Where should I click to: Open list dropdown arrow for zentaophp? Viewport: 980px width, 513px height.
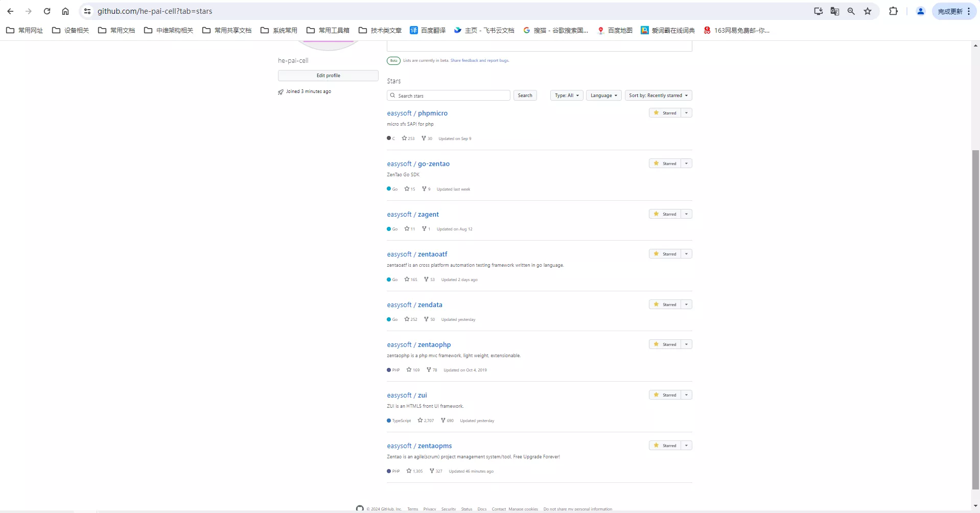pyautogui.click(x=686, y=344)
